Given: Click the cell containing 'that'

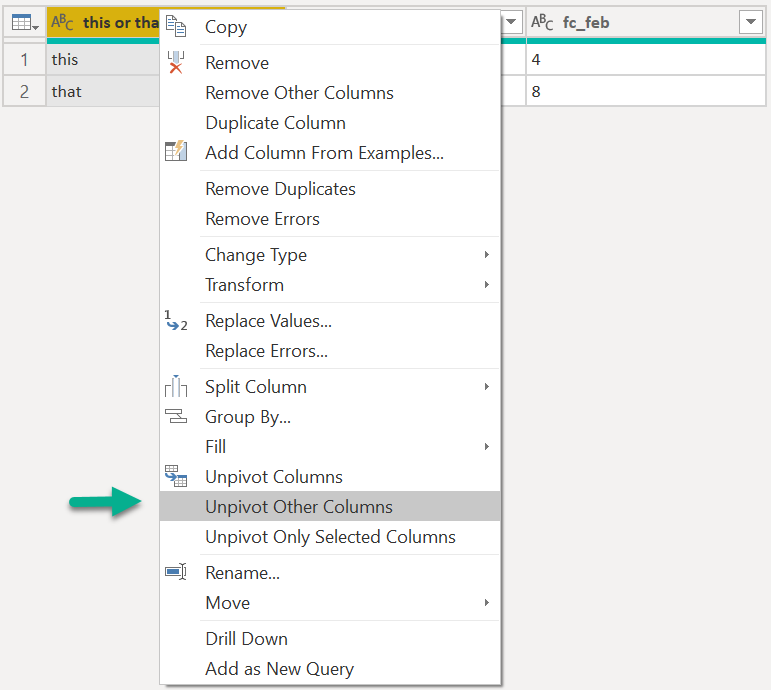Looking at the screenshot, I should 103,91.
